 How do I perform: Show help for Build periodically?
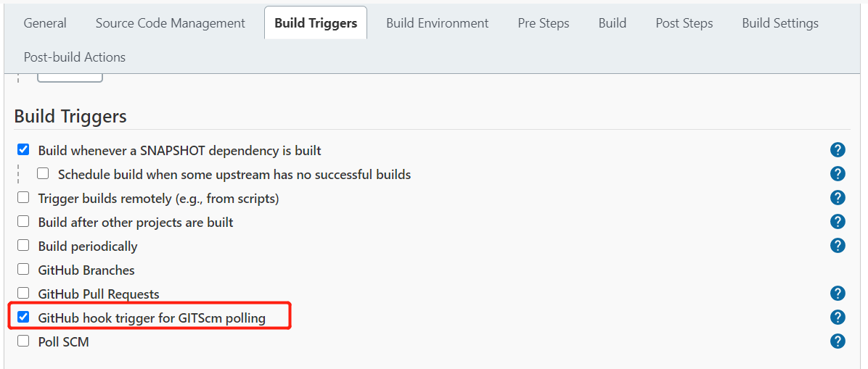pyautogui.click(x=838, y=246)
